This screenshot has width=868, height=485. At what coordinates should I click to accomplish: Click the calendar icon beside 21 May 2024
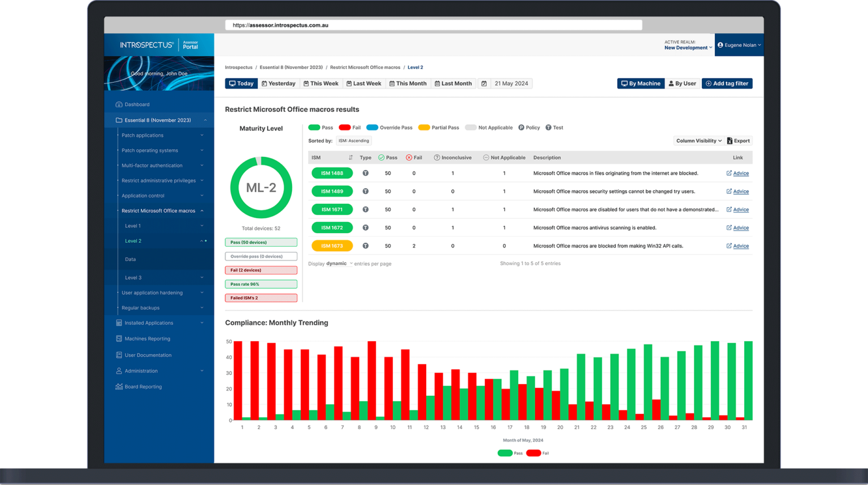[x=484, y=83]
